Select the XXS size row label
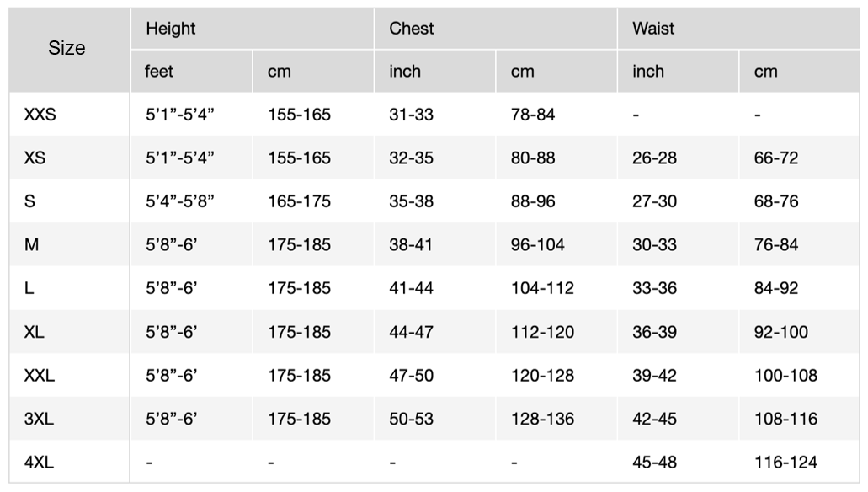The width and height of the screenshot is (868, 492). pos(40,115)
